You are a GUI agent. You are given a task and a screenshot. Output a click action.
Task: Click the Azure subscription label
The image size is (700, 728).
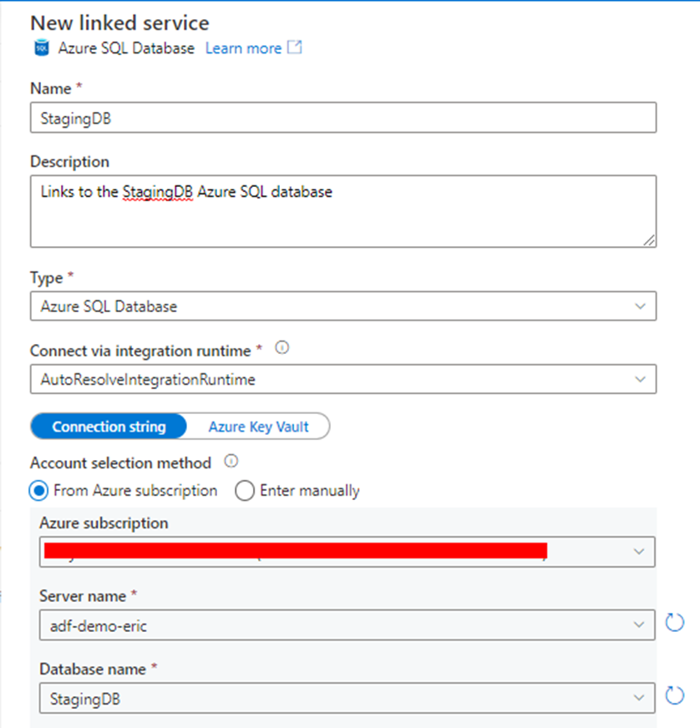tap(104, 523)
